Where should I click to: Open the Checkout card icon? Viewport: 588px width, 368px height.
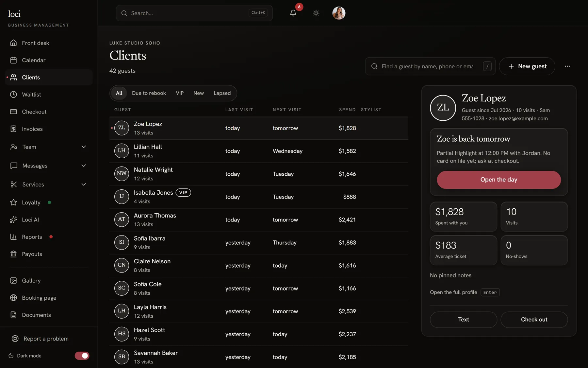(x=13, y=112)
